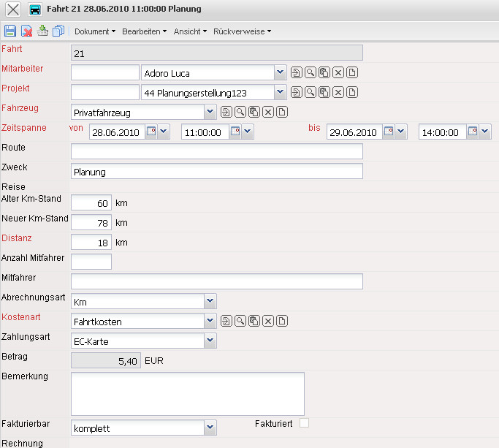The image size is (499, 448).
Task: Click the search magnifier icon for Mitarbeiter
Action: tap(311, 72)
